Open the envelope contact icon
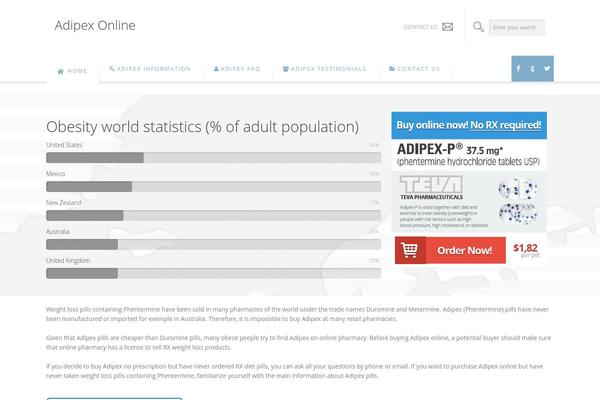 click(448, 27)
